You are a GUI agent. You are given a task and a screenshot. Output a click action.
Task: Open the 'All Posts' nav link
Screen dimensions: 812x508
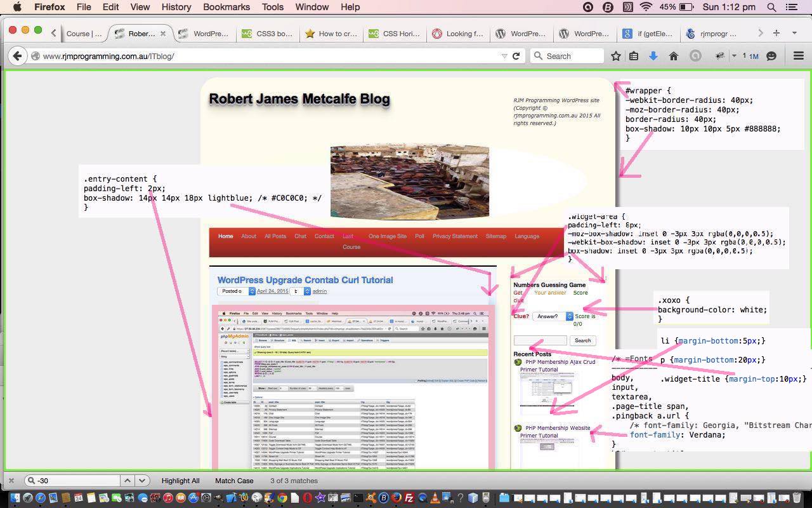[x=275, y=236]
